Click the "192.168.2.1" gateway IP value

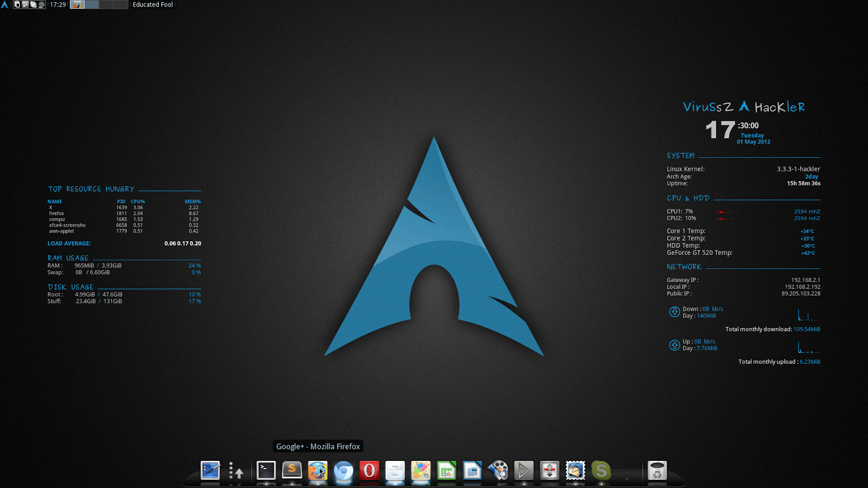coord(806,280)
